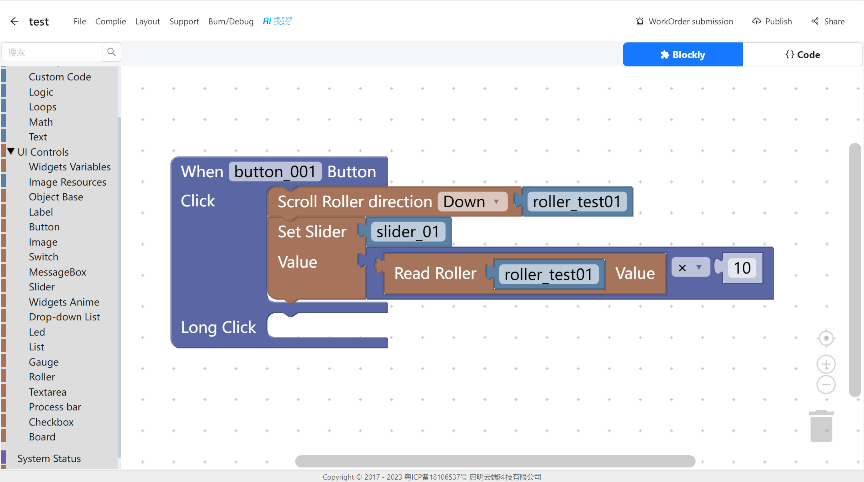
Task: Open the File menu
Action: pos(80,21)
